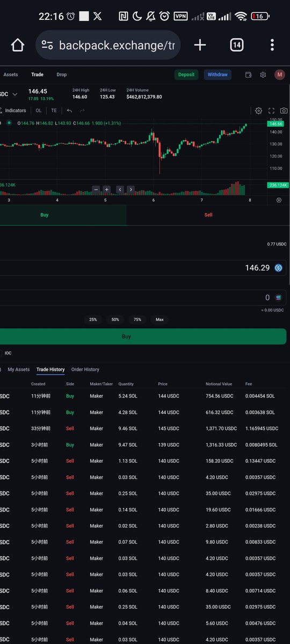Viewport: 290px width, 644px height.
Task: Edit the quantity field showing 0
Action: [143, 298]
